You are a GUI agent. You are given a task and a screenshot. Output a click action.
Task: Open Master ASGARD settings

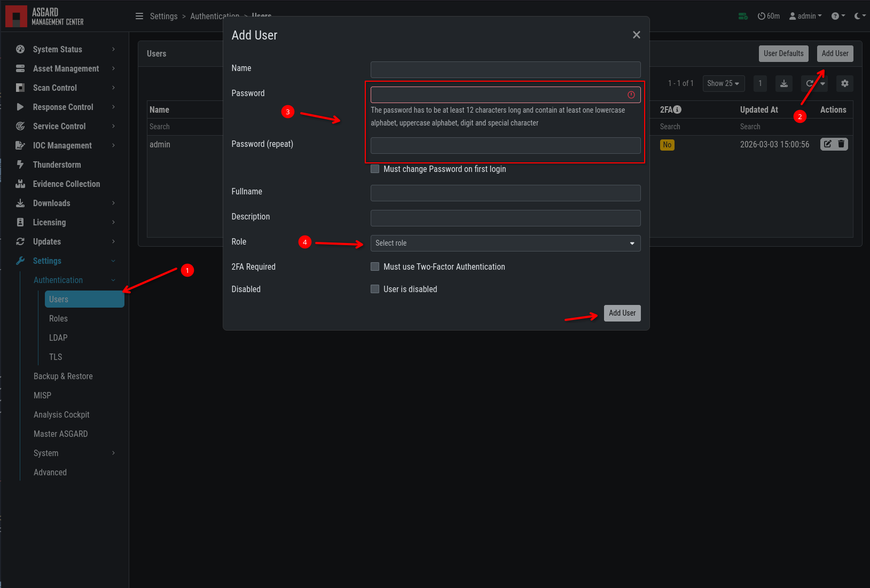pos(60,434)
